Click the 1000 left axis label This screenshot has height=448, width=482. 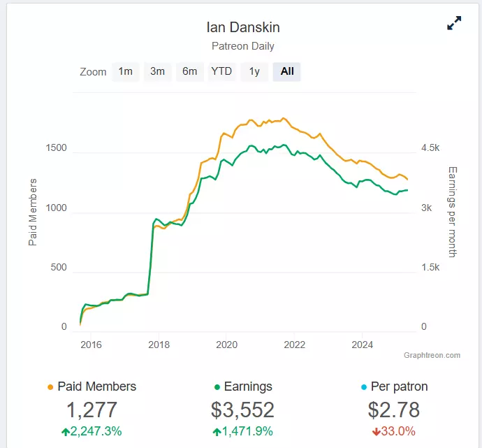(57, 208)
